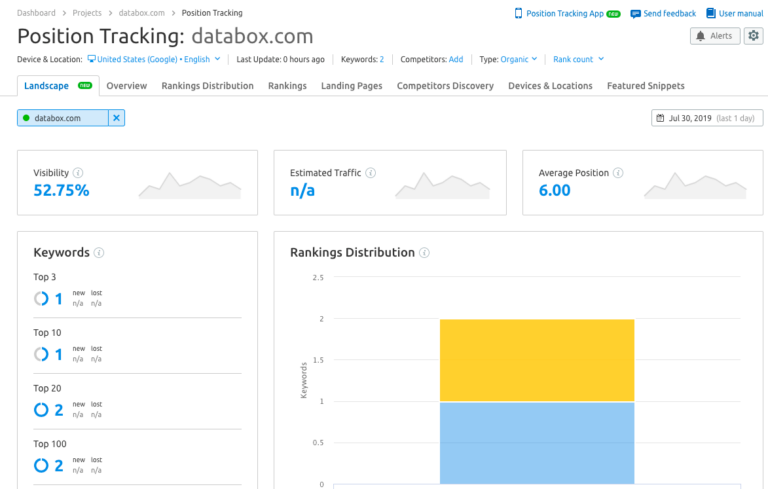Image resolution: width=768 pixels, height=489 pixels.
Task: Click the blue segment of rankings bar
Action: 537,443
